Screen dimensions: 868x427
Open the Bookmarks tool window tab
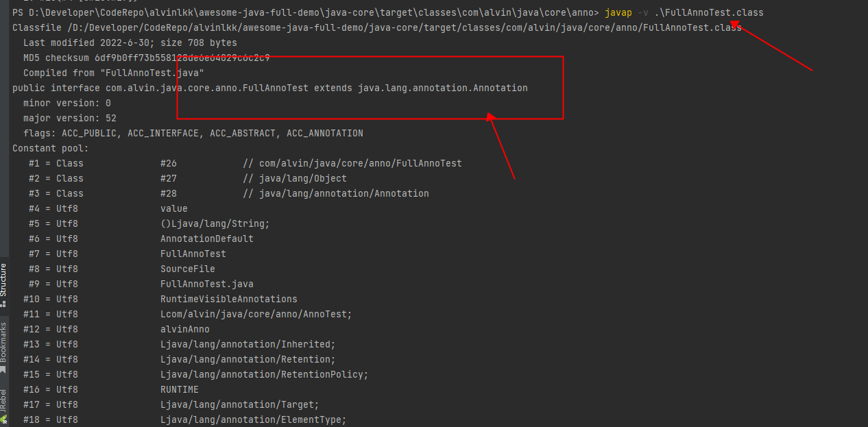[x=3, y=346]
